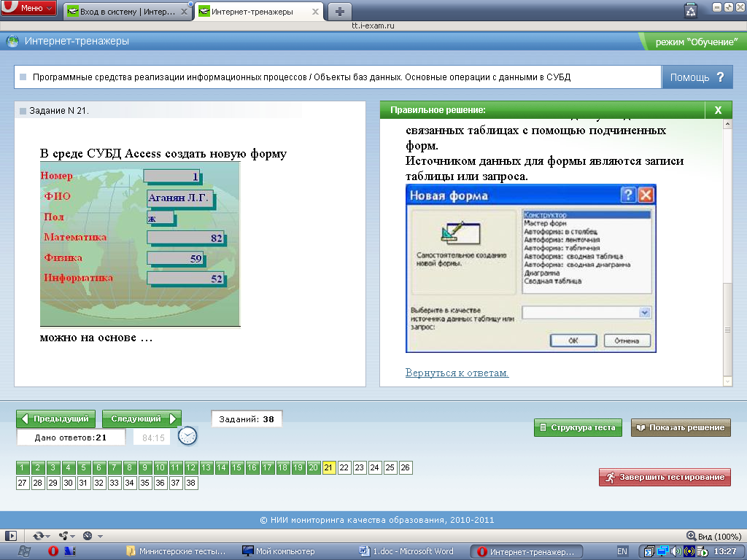The width and height of the screenshot is (747, 560).
Task: Follow the Вернуться к ответам link
Action: 457,373
